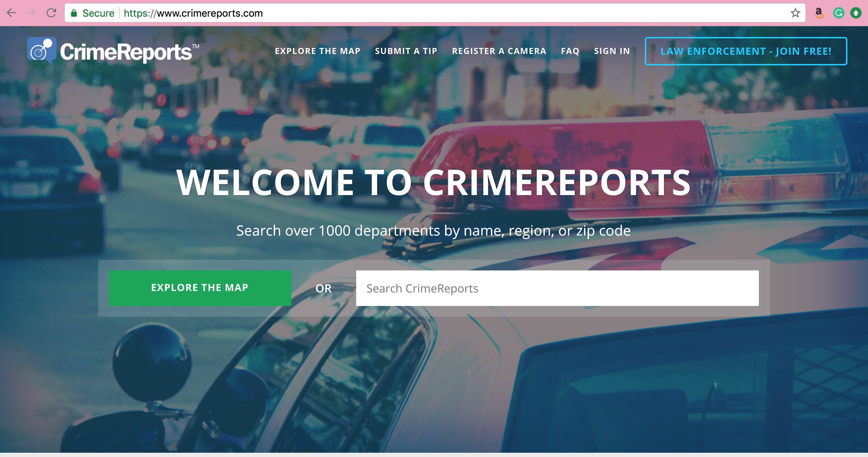Viewport: 868px width, 457px height.
Task: Click Law Enforcement - Join Free button
Action: coord(746,51)
